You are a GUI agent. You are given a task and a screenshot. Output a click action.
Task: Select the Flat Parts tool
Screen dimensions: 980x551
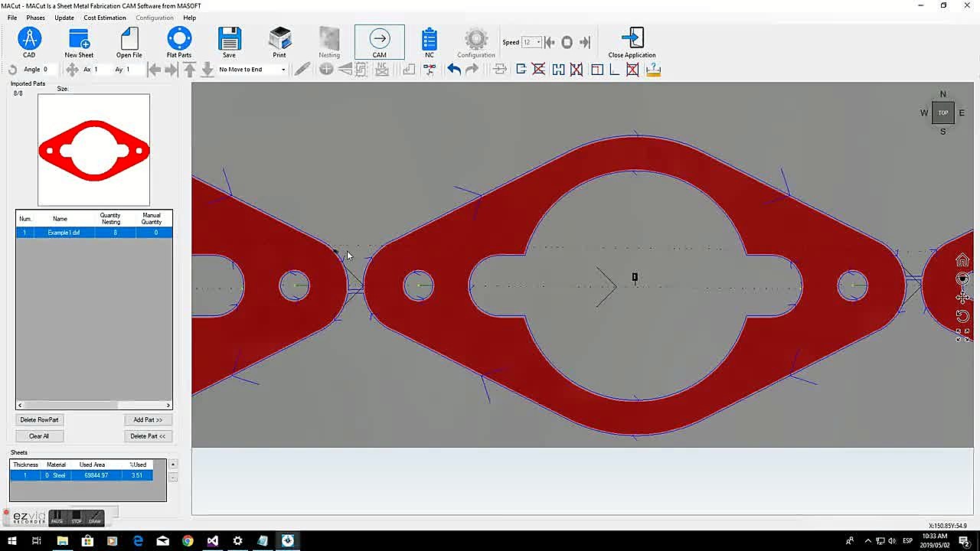pos(179,43)
